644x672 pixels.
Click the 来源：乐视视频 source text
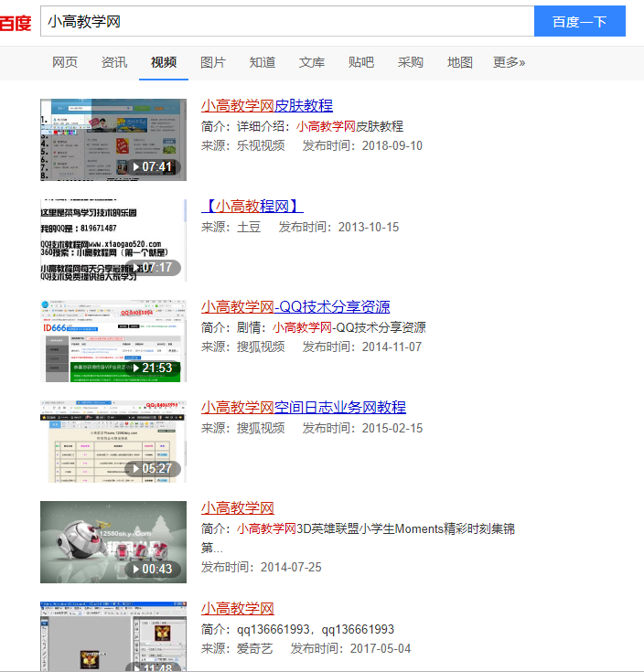pyautogui.click(x=243, y=145)
